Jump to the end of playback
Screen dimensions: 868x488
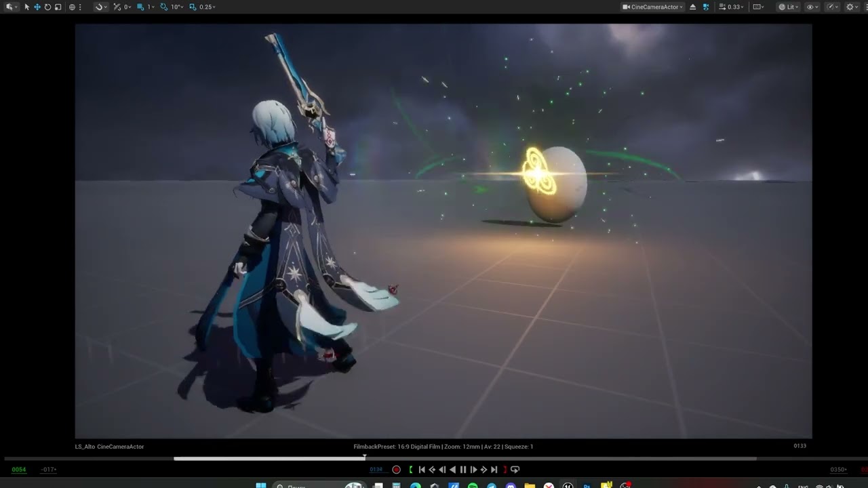click(x=494, y=470)
